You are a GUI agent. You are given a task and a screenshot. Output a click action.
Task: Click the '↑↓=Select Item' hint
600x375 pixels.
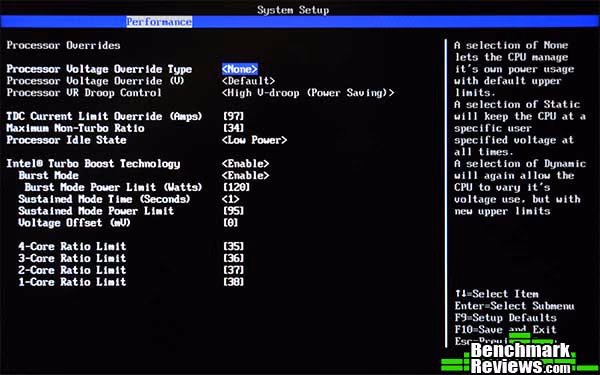[x=497, y=294]
